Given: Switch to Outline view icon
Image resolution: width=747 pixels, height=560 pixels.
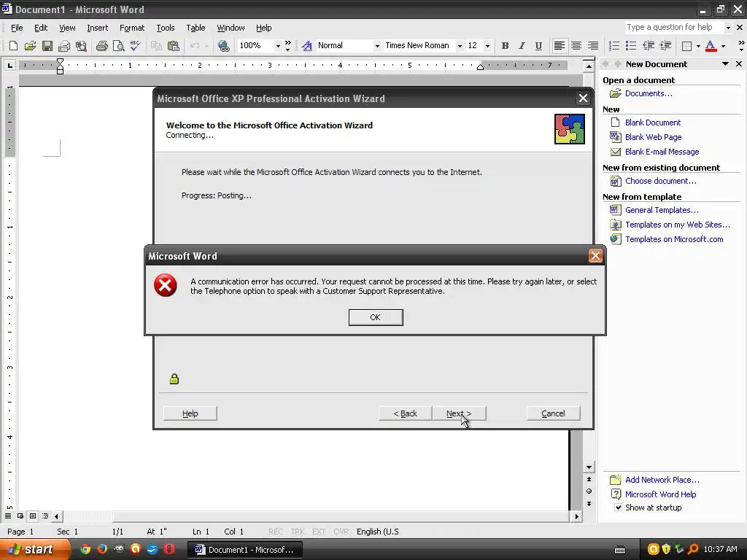Looking at the screenshot, I should (x=44, y=516).
